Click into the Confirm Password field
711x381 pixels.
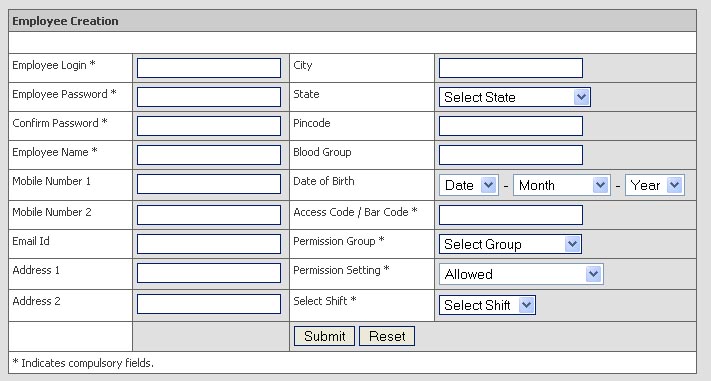pyautogui.click(x=209, y=126)
